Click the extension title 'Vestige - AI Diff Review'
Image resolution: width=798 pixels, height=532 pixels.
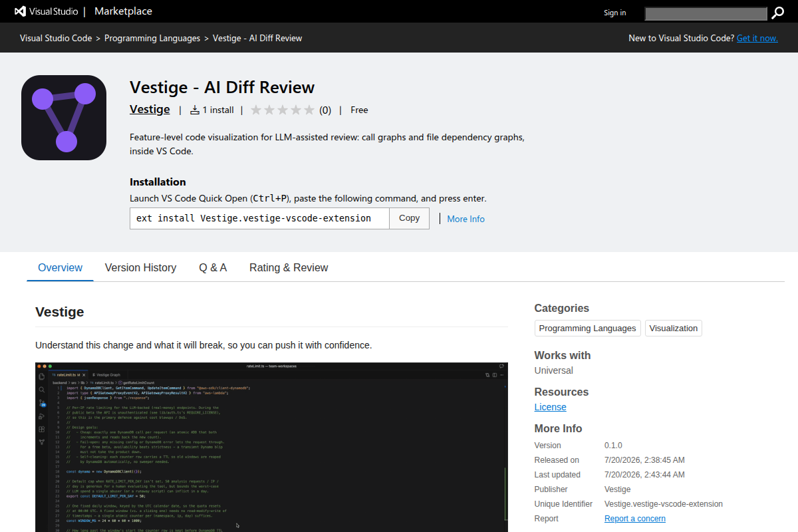[x=222, y=87]
